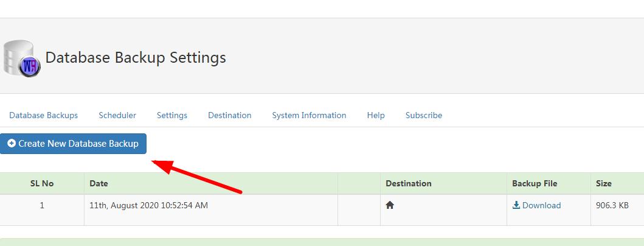Screen dimensions: 644x246
Task: Click the local destination home icon
Action: click(x=390, y=205)
